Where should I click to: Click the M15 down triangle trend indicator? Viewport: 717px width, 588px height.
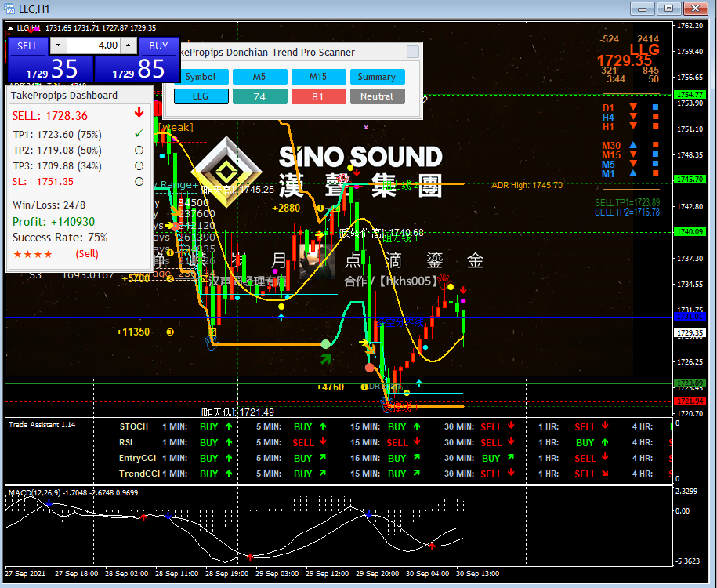click(633, 154)
